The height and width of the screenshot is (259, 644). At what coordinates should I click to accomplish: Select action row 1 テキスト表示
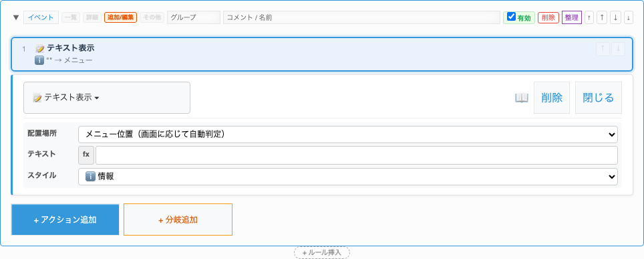coord(322,54)
